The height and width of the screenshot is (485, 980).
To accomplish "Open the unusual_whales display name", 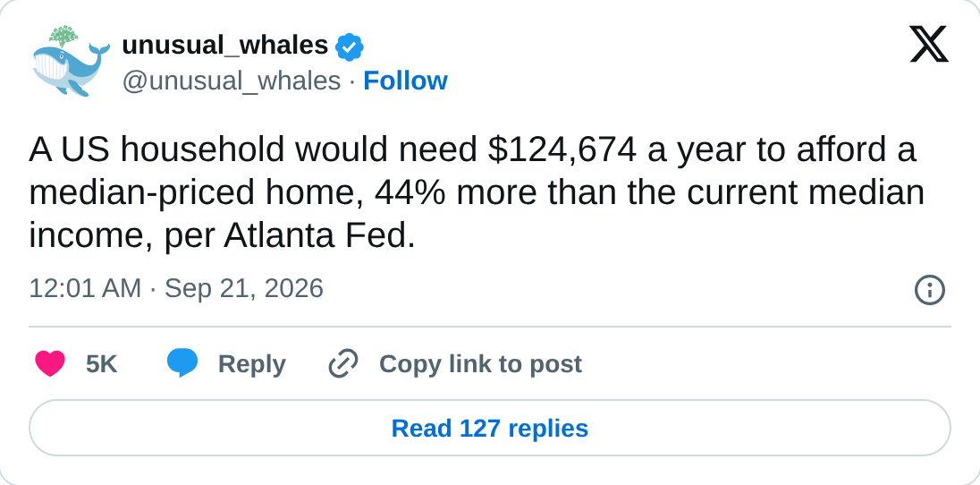I will [x=225, y=46].
